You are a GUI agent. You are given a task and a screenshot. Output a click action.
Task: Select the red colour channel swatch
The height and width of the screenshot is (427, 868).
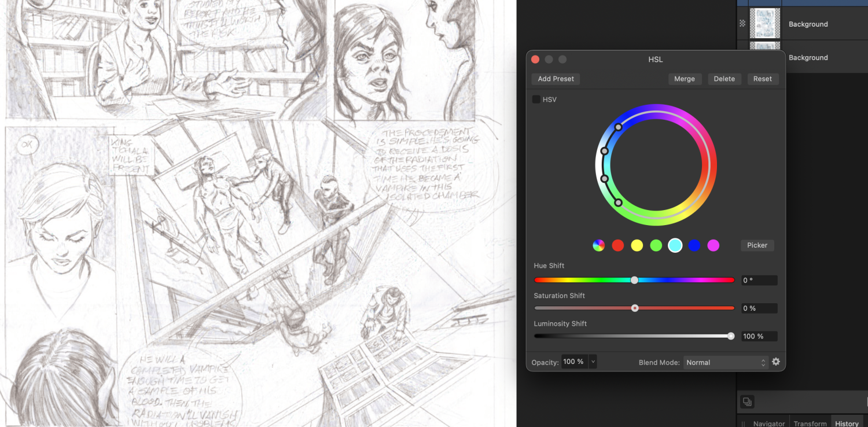coord(618,245)
